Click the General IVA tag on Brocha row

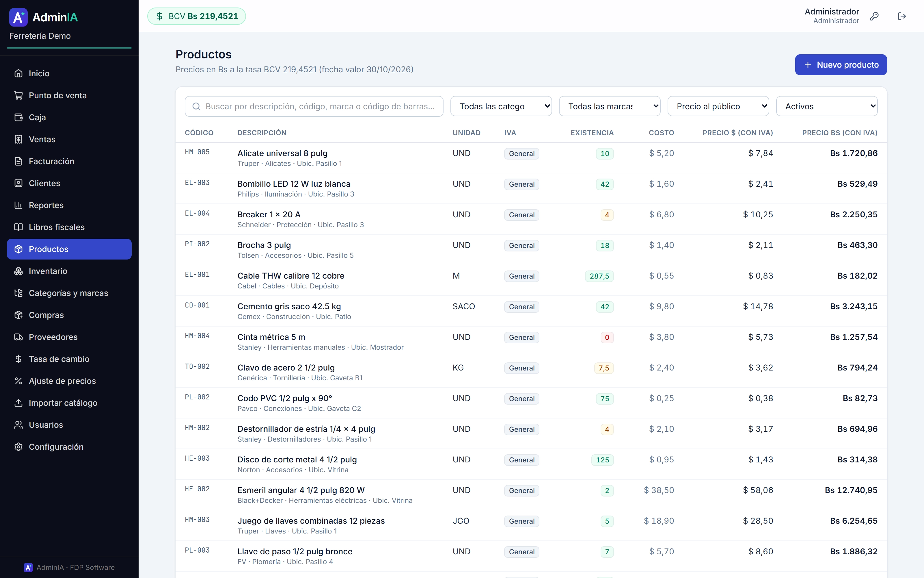point(521,245)
